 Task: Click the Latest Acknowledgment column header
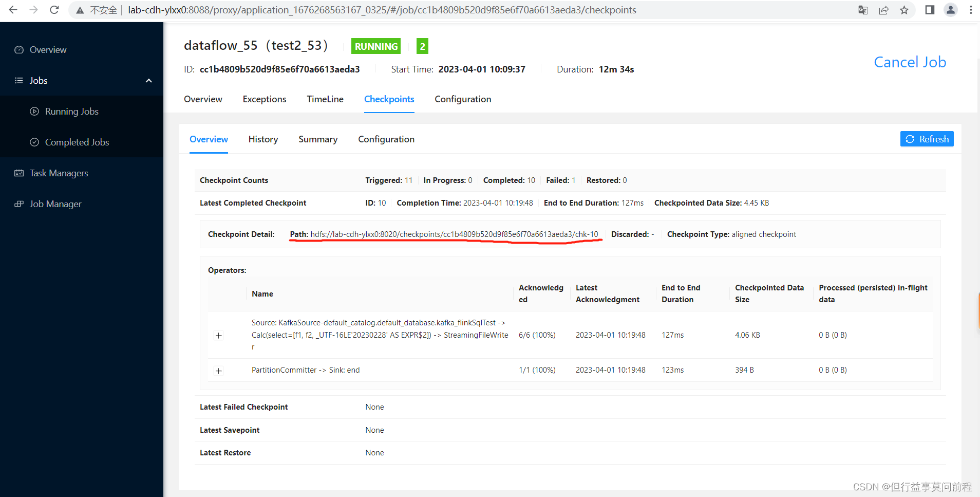tap(608, 294)
